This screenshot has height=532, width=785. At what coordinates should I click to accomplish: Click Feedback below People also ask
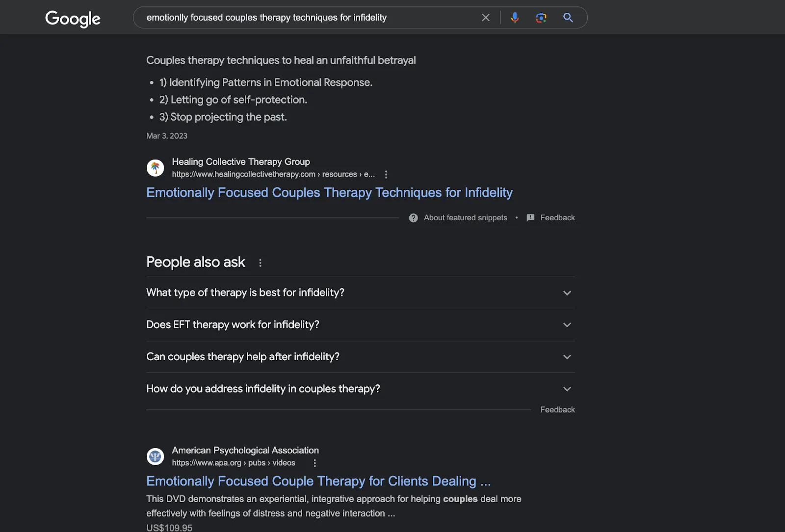pyautogui.click(x=557, y=410)
